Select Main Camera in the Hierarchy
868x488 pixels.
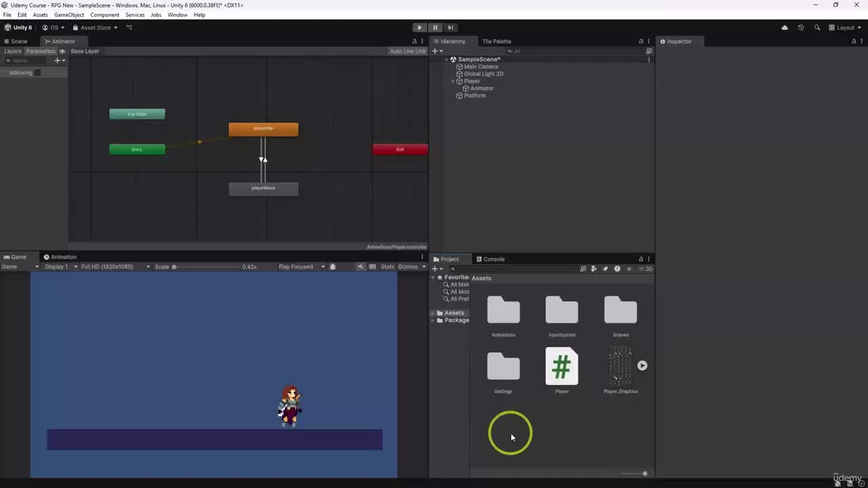tap(480, 67)
